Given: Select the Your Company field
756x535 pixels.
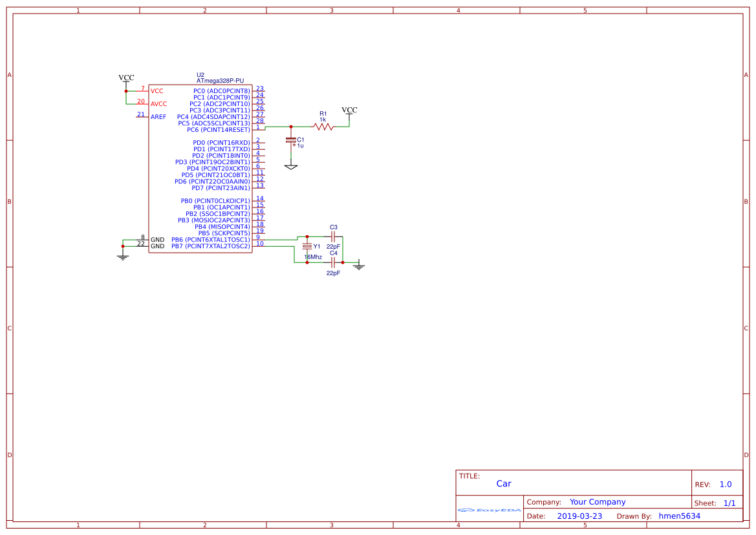Looking at the screenshot, I should (596, 501).
